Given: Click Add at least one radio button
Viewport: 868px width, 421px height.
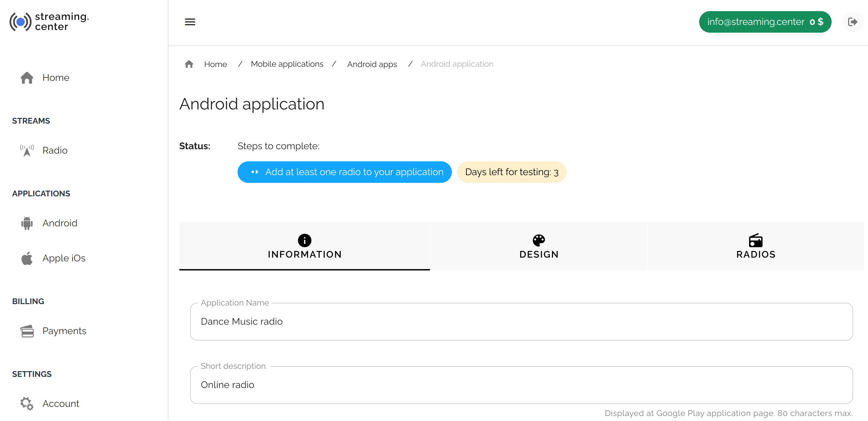Looking at the screenshot, I should 344,172.
